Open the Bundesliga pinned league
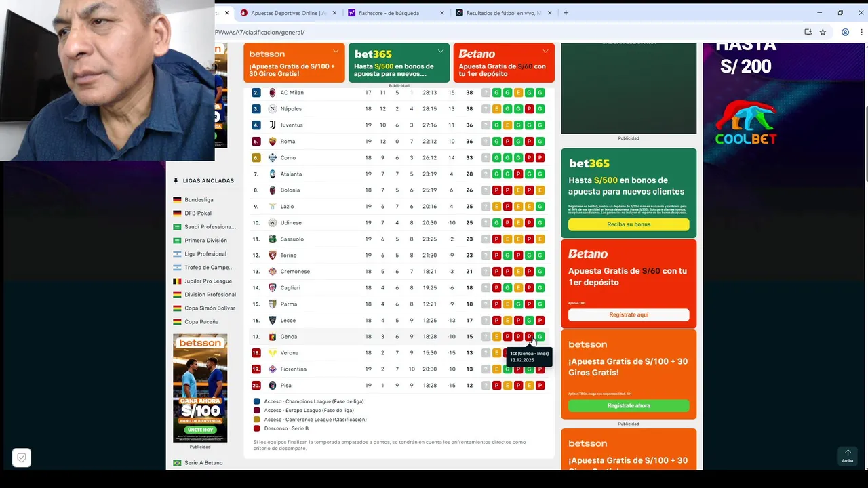 pyautogui.click(x=199, y=200)
